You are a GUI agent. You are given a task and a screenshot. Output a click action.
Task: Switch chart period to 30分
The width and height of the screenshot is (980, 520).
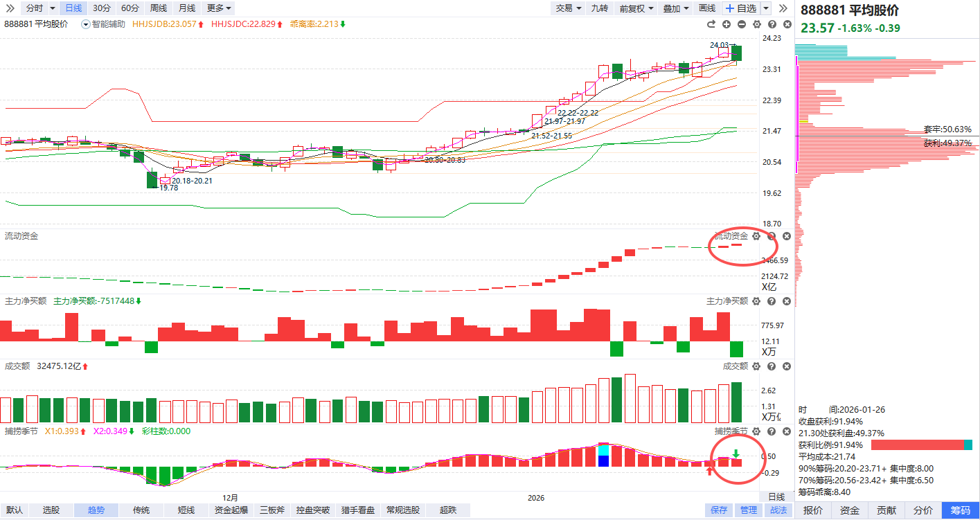pyautogui.click(x=102, y=8)
